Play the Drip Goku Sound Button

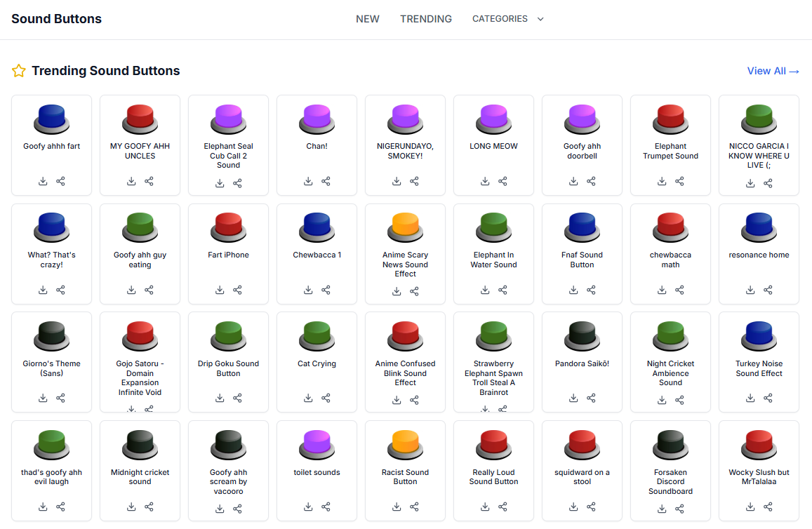pyautogui.click(x=228, y=335)
